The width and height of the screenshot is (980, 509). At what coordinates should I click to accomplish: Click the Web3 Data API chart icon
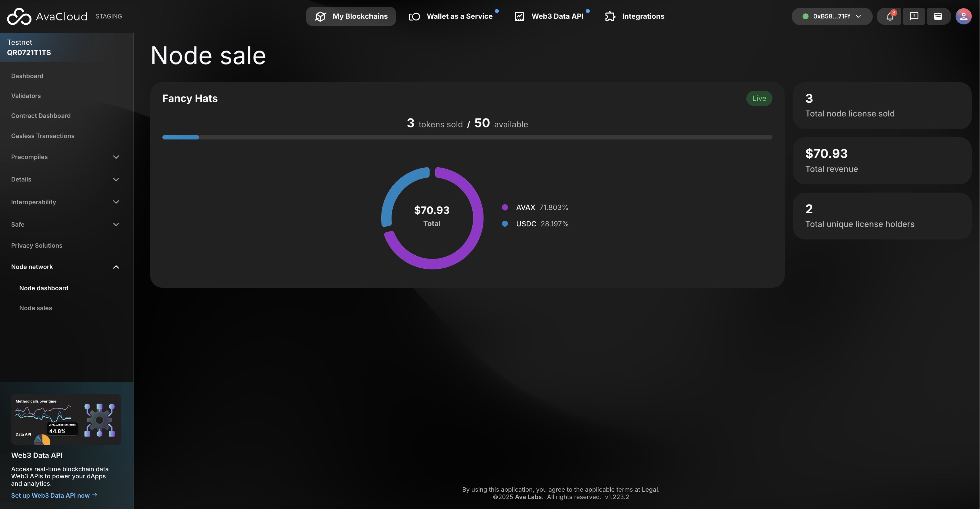pos(519,16)
